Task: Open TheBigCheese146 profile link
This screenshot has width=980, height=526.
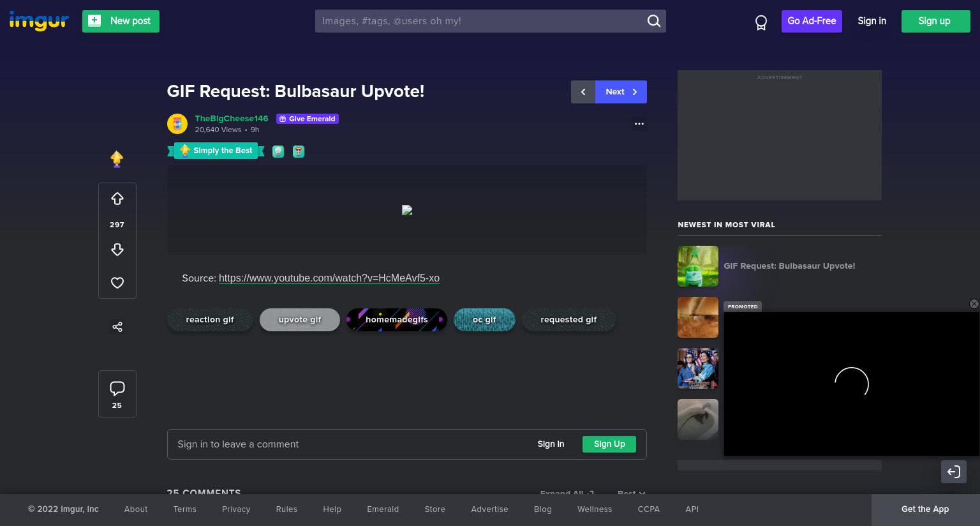Action: pyautogui.click(x=232, y=118)
